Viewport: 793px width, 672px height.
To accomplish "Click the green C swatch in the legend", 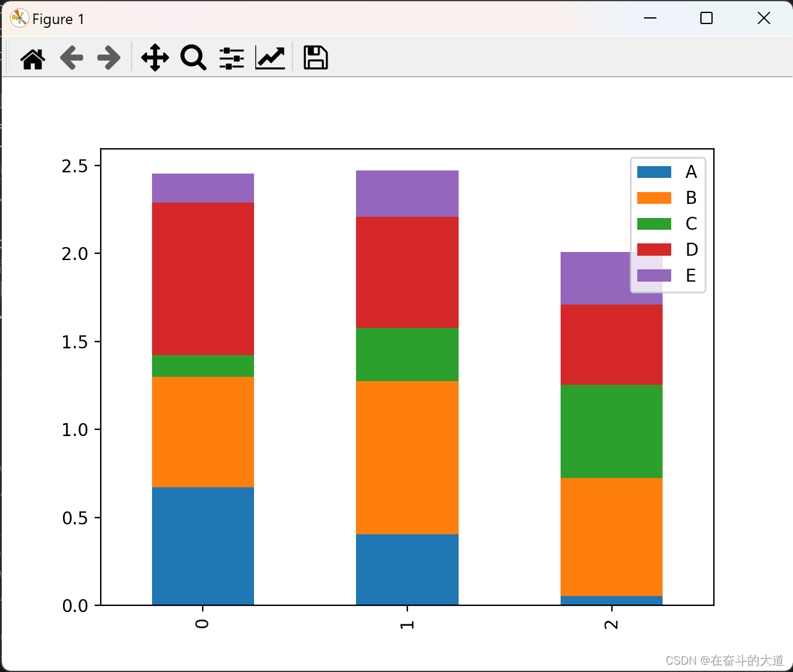I will pyautogui.click(x=654, y=224).
